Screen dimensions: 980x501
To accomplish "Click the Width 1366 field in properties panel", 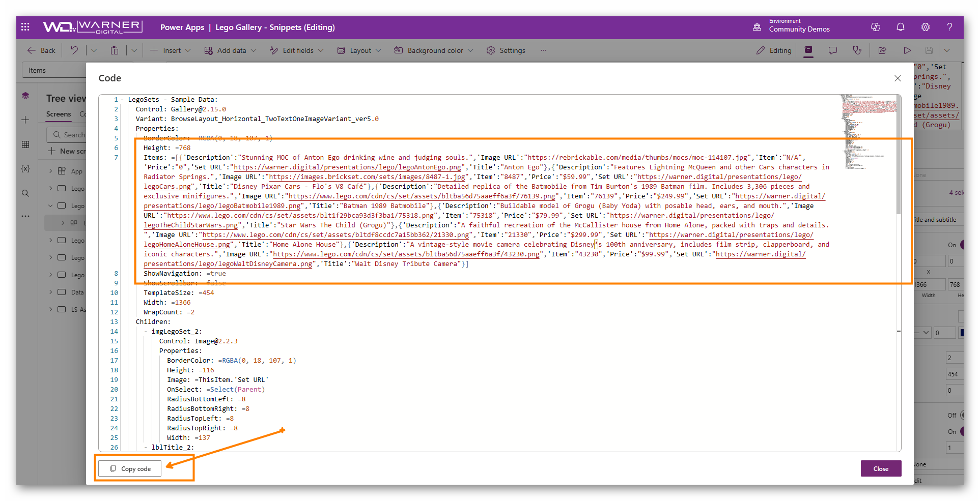I will (929, 285).
